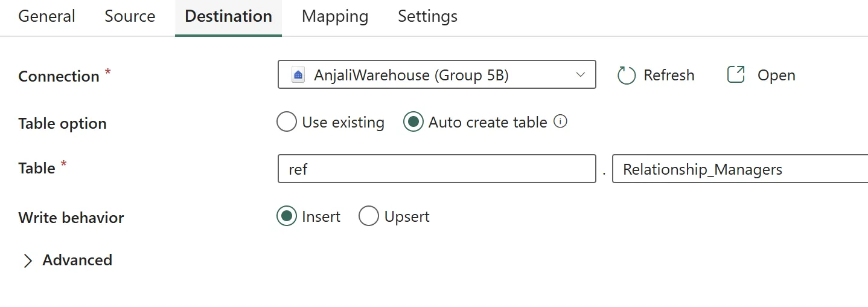Select the Destination tab
868x307 pixels.
(228, 16)
